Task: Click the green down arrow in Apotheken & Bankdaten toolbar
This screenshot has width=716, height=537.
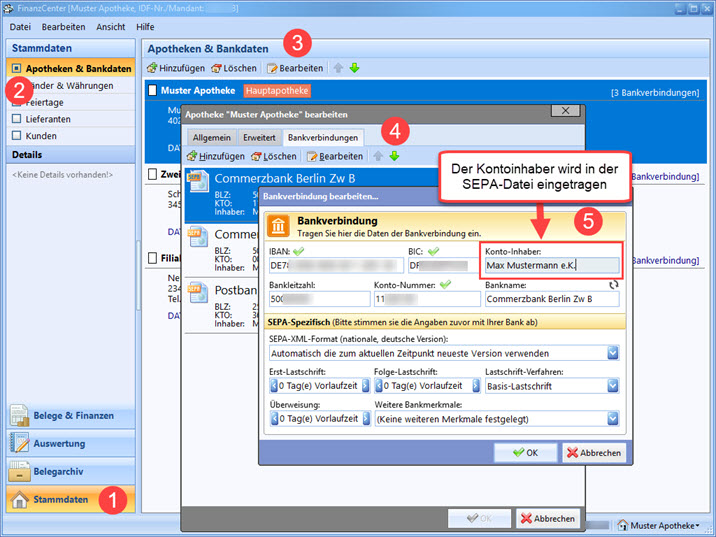Action: (354, 68)
